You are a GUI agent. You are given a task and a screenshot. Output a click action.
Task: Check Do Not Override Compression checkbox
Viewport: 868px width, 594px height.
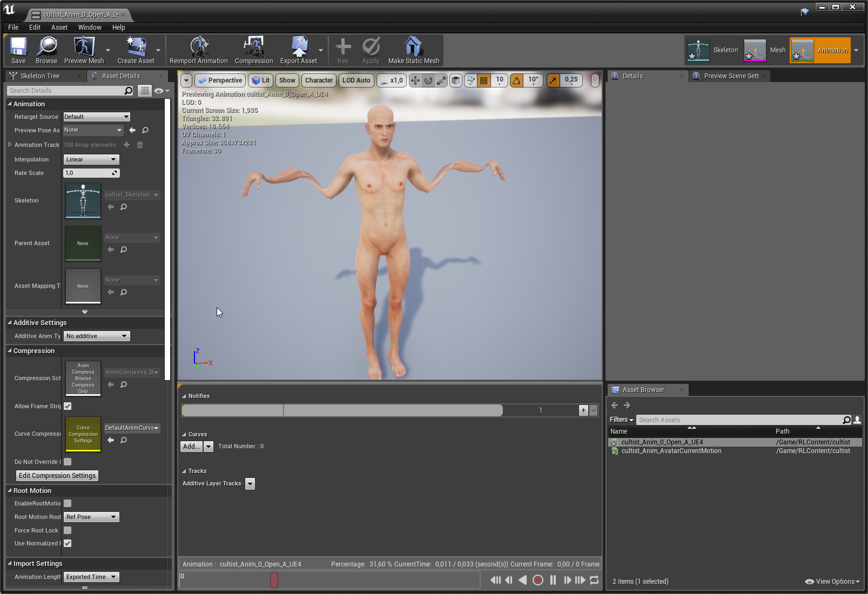click(68, 462)
